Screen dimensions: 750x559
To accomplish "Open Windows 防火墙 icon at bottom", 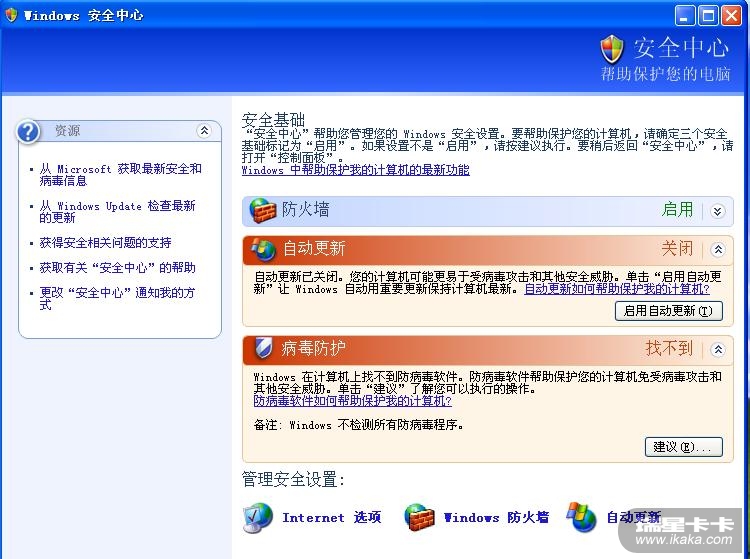I will pos(419,517).
